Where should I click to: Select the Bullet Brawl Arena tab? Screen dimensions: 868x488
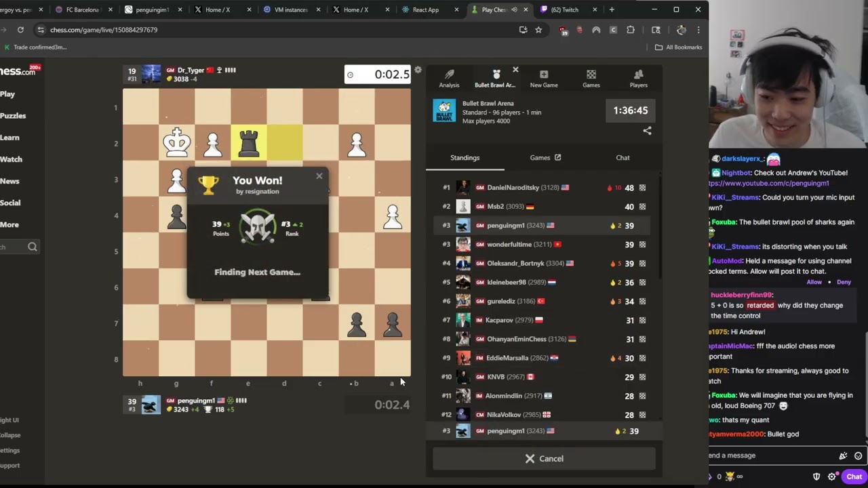click(x=495, y=79)
